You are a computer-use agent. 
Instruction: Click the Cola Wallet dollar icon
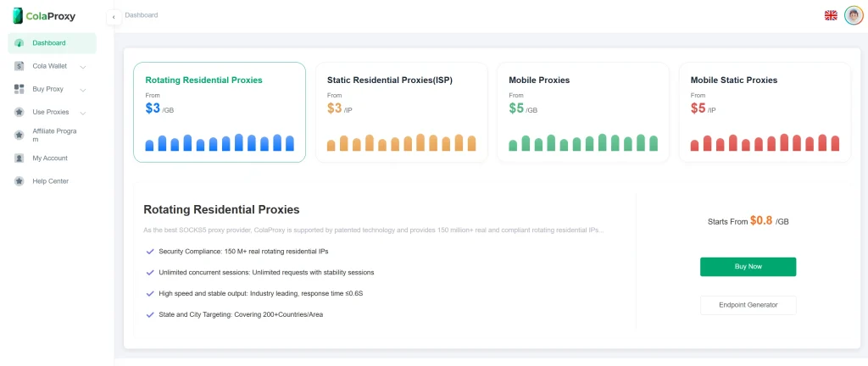[19, 66]
